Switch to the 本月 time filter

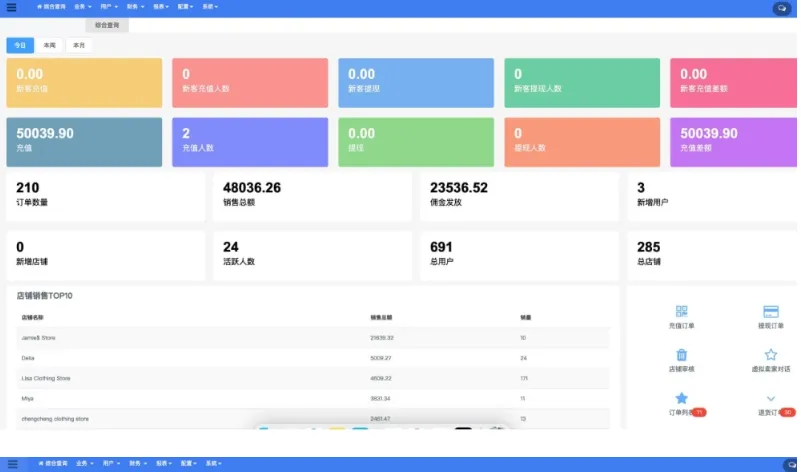tap(78, 45)
